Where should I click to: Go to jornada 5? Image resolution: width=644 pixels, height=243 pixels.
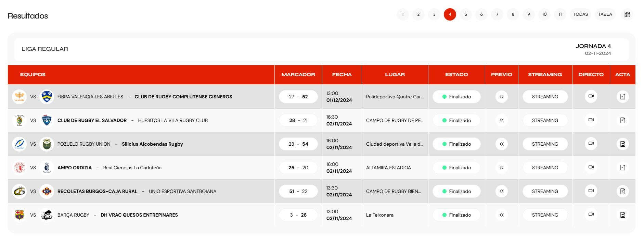466,14
